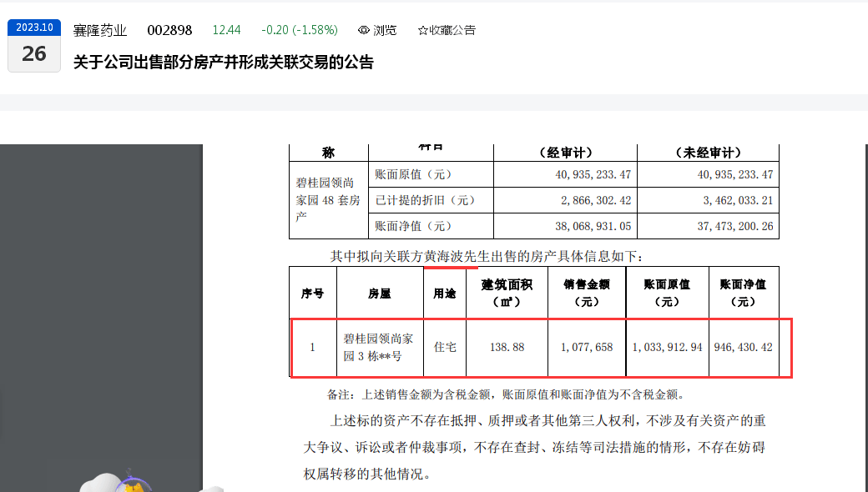Image resolution: width=868 pixels, height=492 pixels.
Task: Click the sentence mentioning 黄海波先生
Action: point(487,257)
